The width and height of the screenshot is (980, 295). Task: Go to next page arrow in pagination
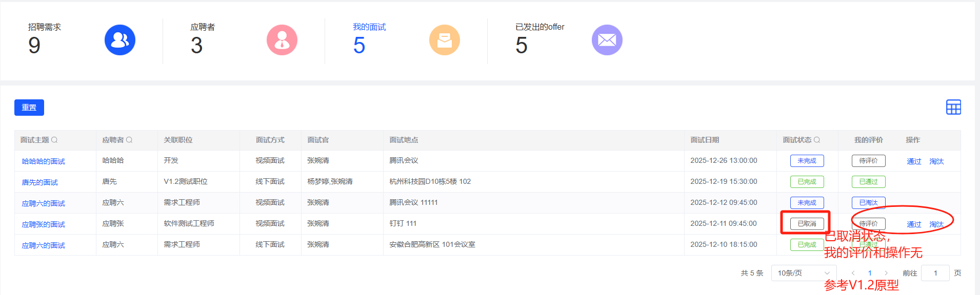[886, 273]
